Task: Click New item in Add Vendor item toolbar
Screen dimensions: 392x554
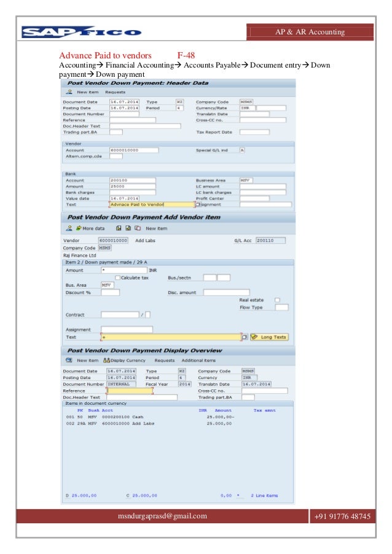Action: pos(157,228)
